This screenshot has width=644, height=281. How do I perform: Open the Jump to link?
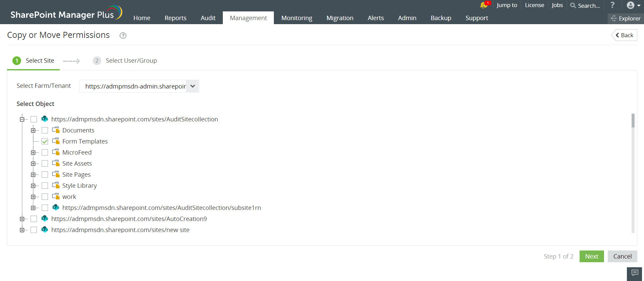[x=507, y=5]
